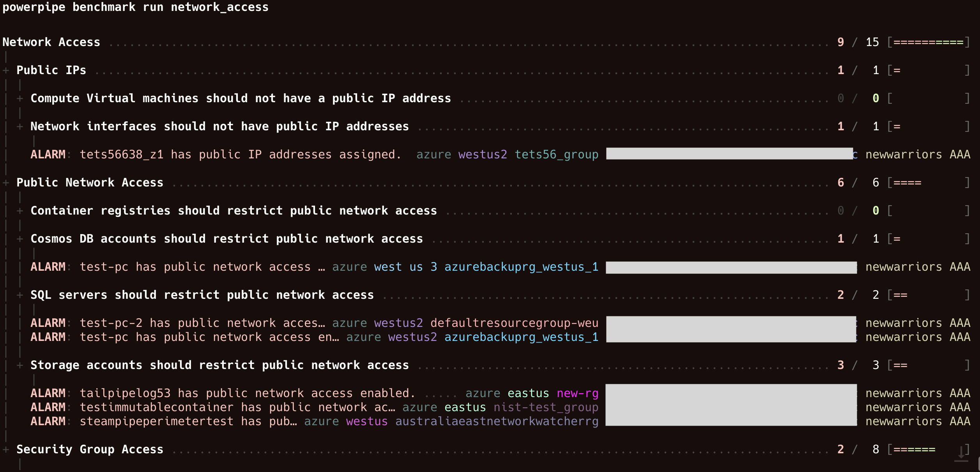
Task: Click the powerpipe benchmark run command text
Action: 135,7
